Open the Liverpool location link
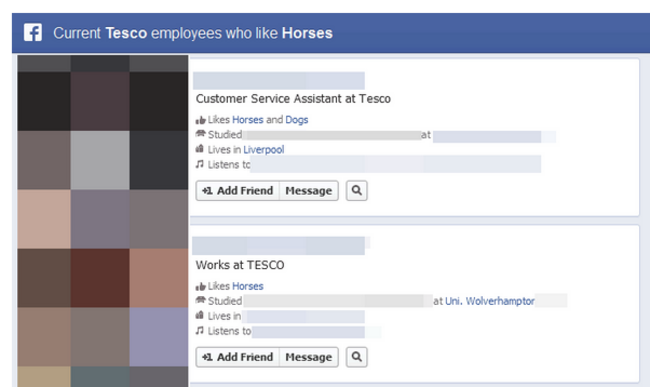 [x=264, y=150]
